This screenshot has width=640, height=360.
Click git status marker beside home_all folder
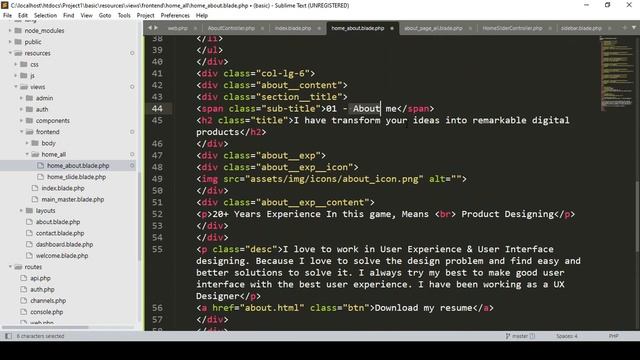click(132, 154)
